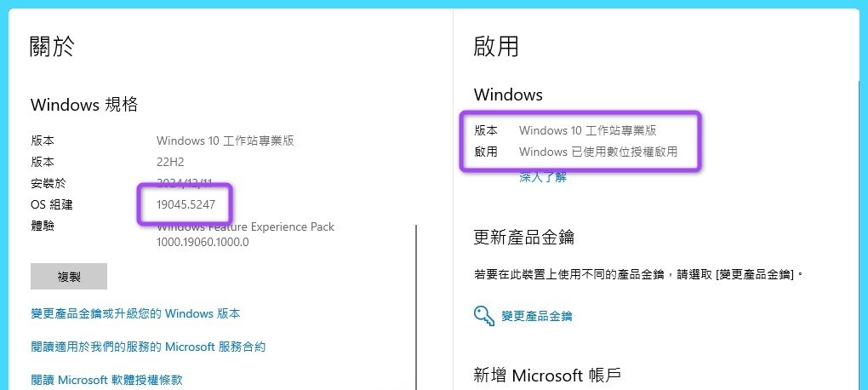868x390 pixels.
Task: Click the 22H2 version value
Action: tap(170, 162)
